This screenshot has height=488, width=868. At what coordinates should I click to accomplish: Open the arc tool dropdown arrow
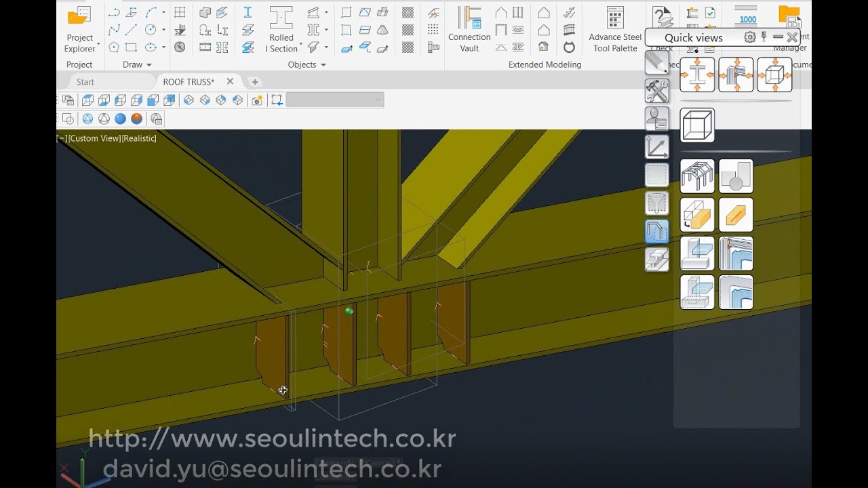163,12
